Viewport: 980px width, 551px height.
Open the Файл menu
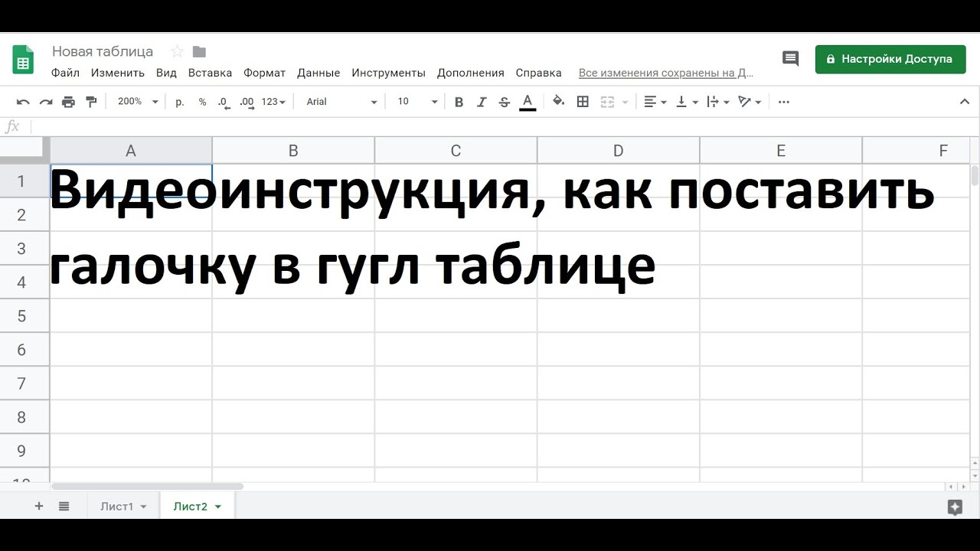[66, 73]
